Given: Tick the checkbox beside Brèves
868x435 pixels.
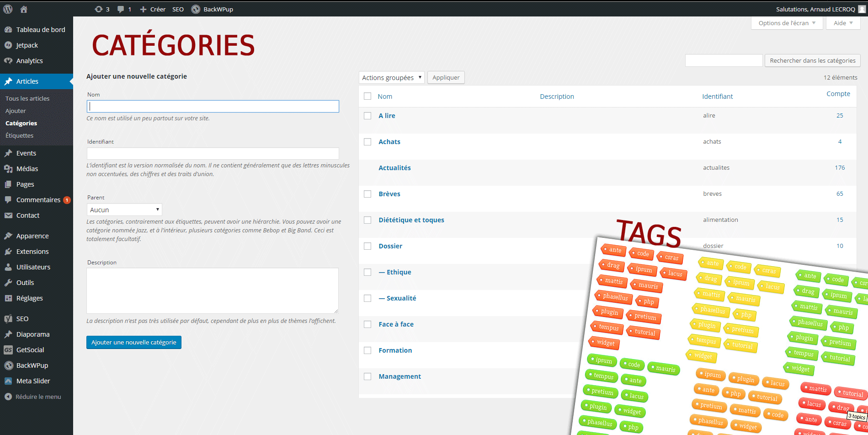Looking at the screenshot, I should pyautogui.click(x=367, y=194).
